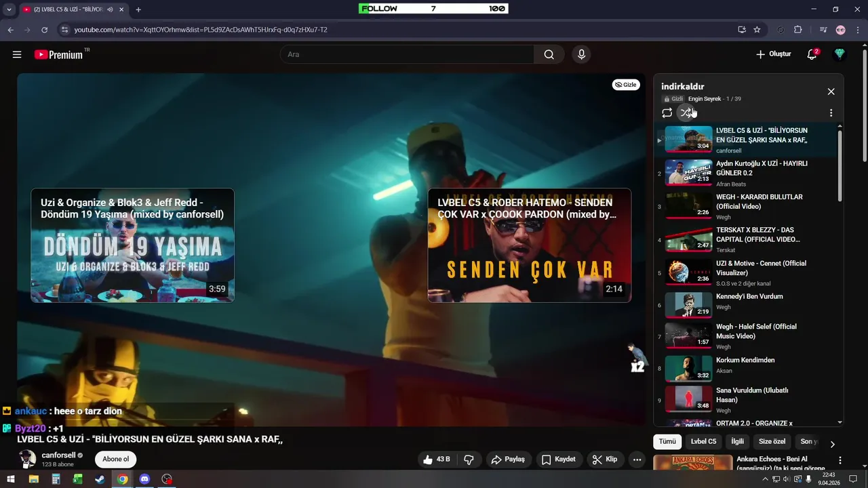Open playlist three-dot options menu

coord(831,113)
